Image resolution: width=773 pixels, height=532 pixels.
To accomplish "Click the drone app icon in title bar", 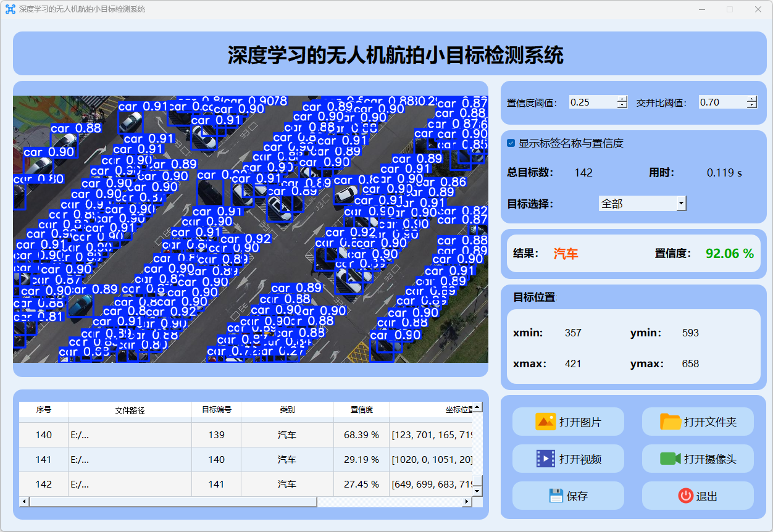I will (10, 9).
